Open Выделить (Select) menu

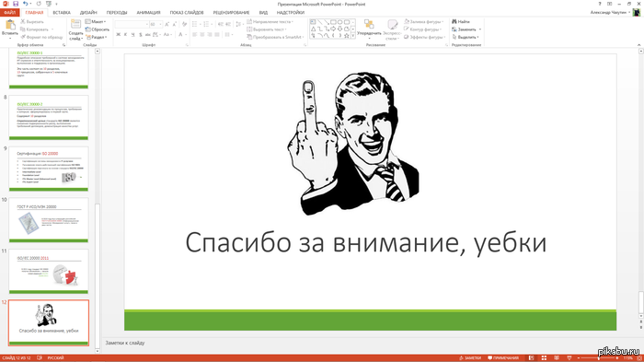click(466, 37)
